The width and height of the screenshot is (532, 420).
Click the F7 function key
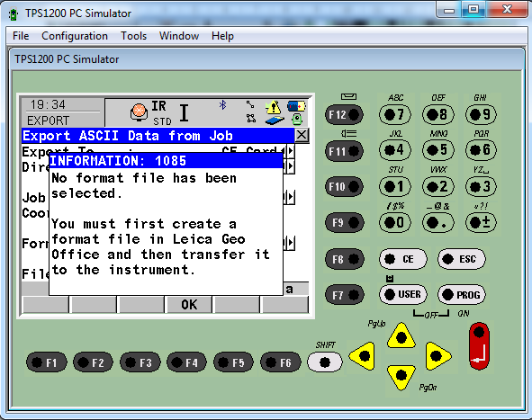[344, 295]
